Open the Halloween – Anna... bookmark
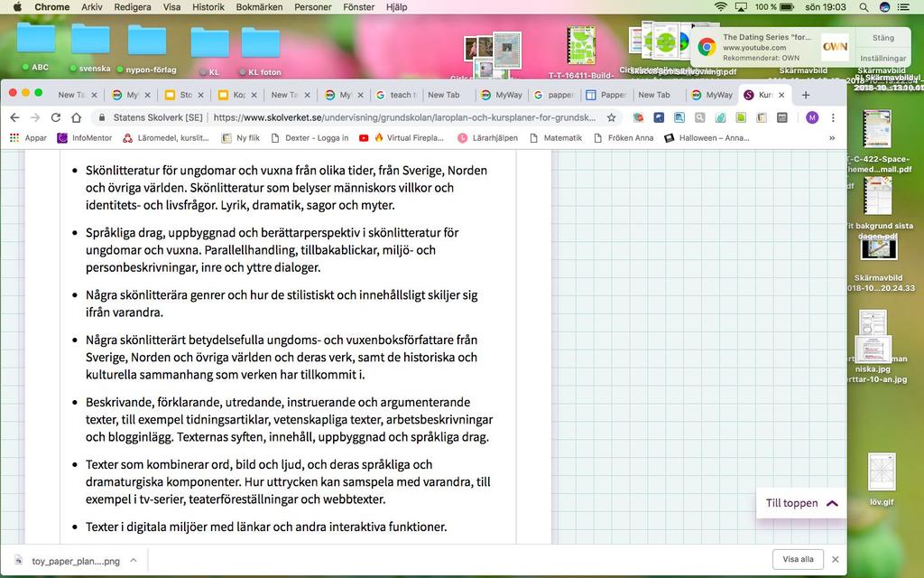This screenshot has height=578, width=924. pyautogui.click(x=707, y=137)
